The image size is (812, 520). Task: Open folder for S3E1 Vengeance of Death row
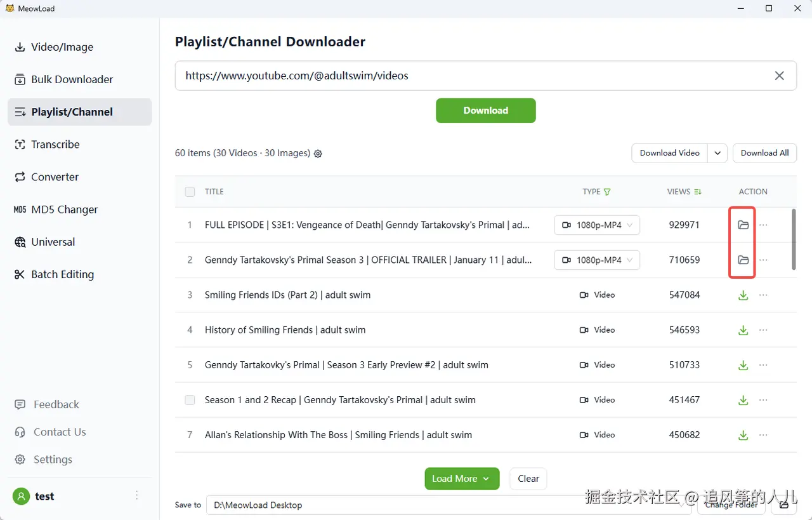click(x=743, y=225)
